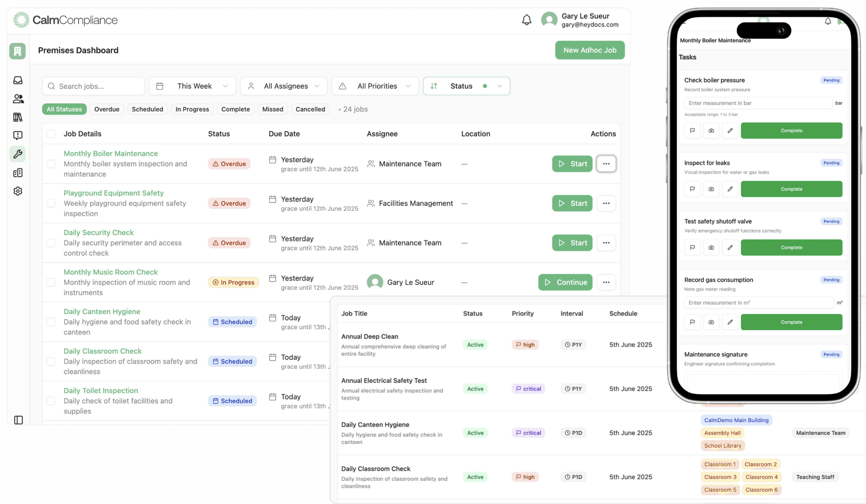The height and width of the screenshot is (504, 866).
Task: Start the Daily Security Check job
Action: (572, 243)
